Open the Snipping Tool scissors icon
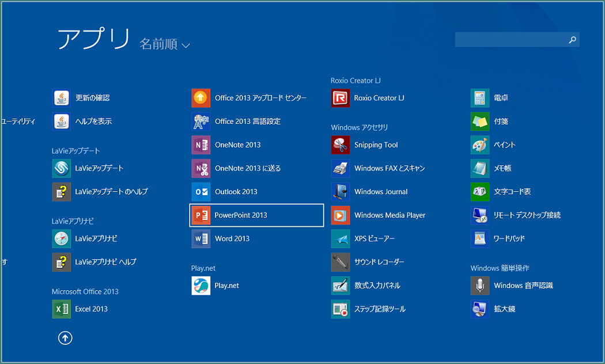 [341, 145]
